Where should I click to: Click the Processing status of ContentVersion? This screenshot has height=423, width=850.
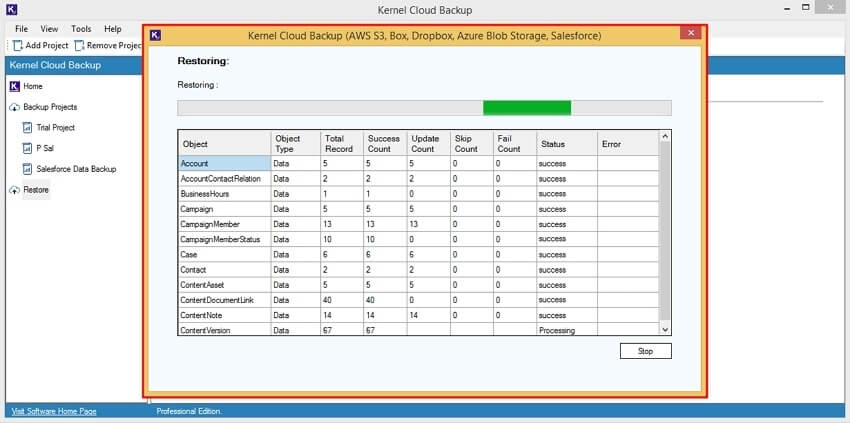(x=567, y=330)
